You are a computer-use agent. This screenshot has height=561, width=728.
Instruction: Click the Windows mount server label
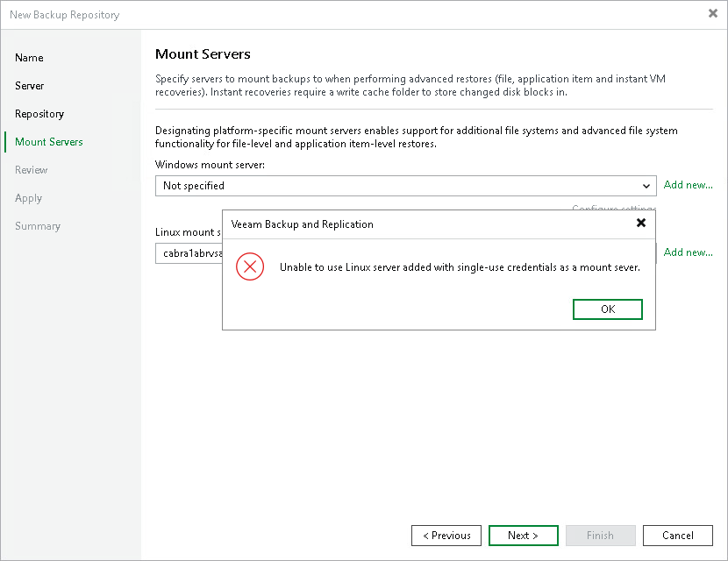tap(210, 165)
